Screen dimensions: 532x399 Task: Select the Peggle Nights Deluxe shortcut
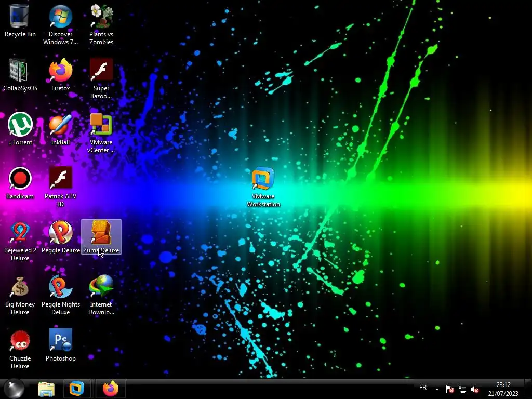pos(60,295)
